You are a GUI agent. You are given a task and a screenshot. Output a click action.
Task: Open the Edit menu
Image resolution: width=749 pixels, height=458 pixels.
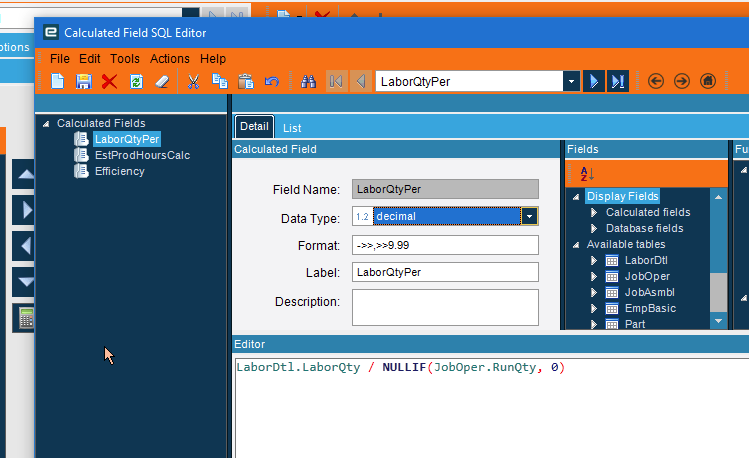[x=89, y=59]
